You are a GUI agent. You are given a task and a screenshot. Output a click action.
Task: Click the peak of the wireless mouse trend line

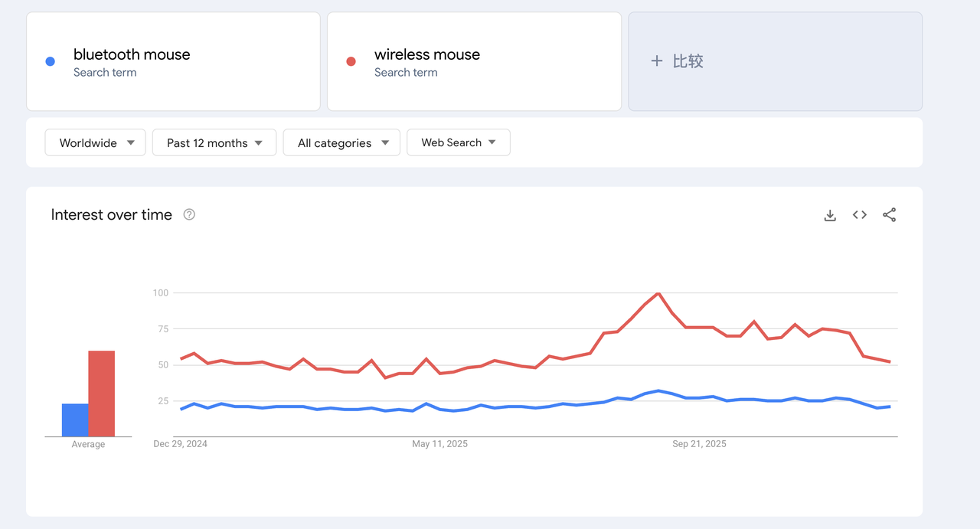pyautogui.click(x=657, y=293)
